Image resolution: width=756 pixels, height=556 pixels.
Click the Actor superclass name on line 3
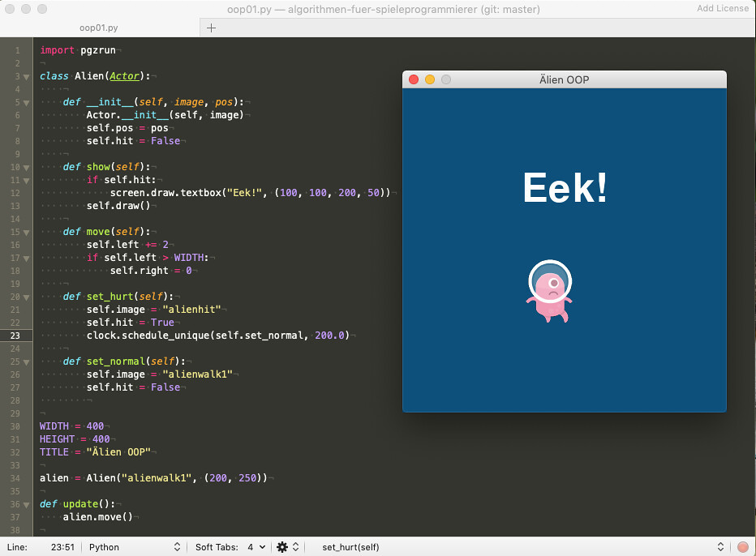coord(124,76)
